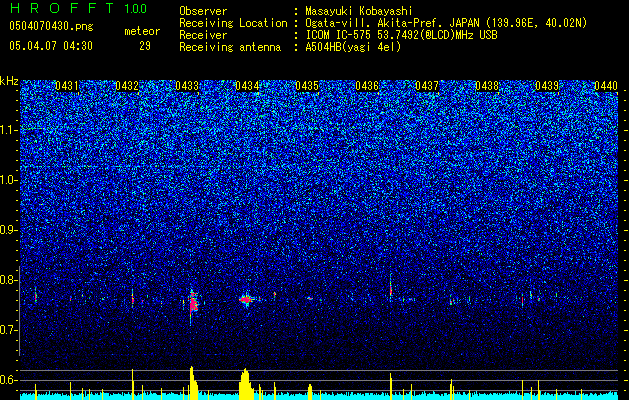Click the tall yellow power peak under 0433
Viewport: 629px width, 400px height.
(193, 383)
